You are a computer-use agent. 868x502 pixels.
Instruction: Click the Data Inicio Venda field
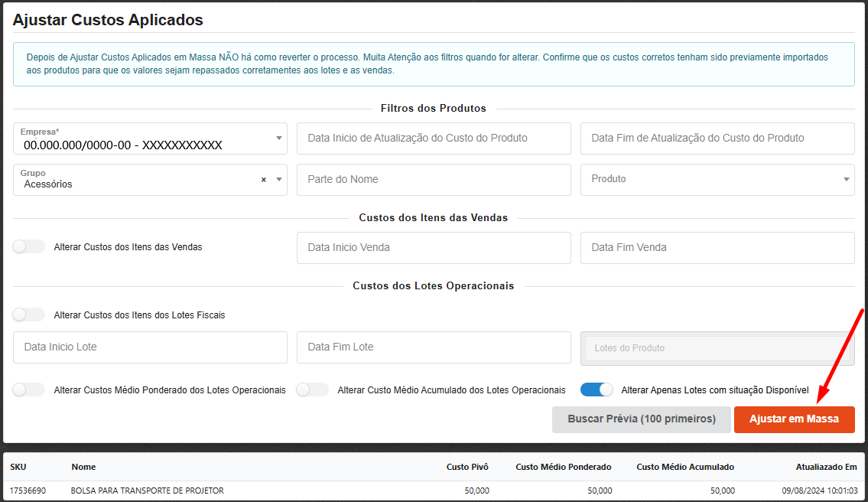pos(434,248)
